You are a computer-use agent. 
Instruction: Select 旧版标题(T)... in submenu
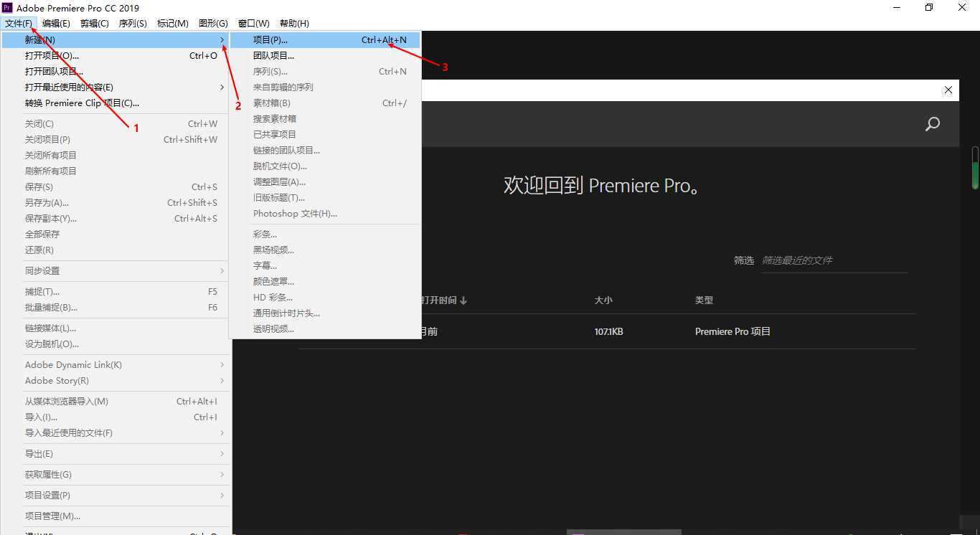pyautogui.click(x=325, y=197)
